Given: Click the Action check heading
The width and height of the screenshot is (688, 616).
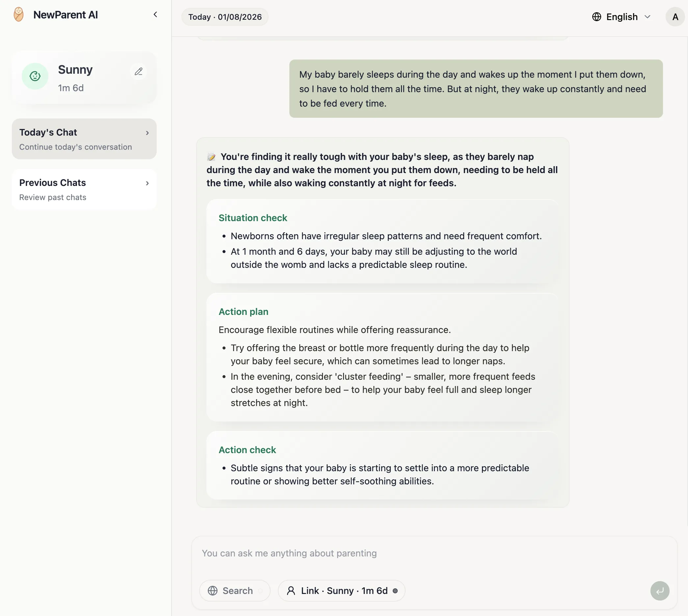Looking at the screenshot, I should (x=247, y=450).
